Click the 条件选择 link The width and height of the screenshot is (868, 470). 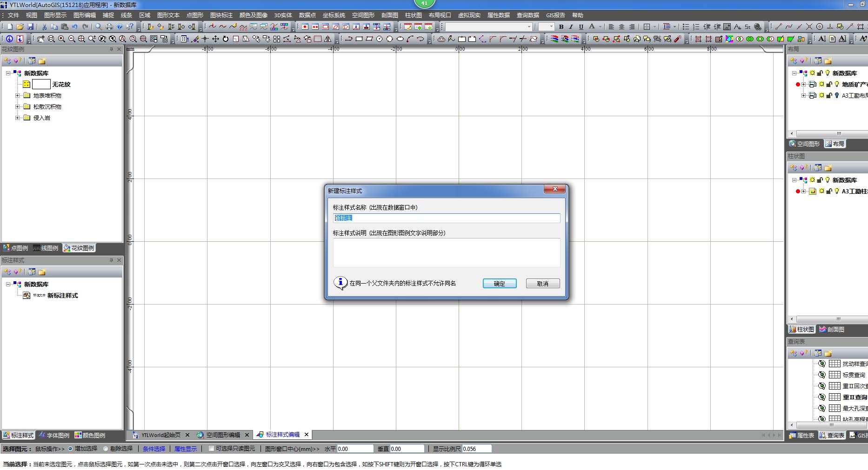coord(154,449)
